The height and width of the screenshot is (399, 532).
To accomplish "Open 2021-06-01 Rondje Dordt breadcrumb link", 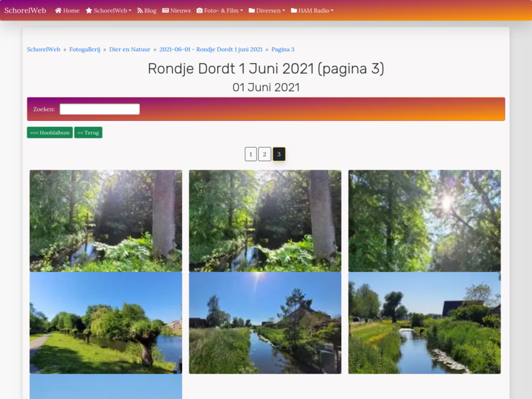I will [x=211, y=49].
